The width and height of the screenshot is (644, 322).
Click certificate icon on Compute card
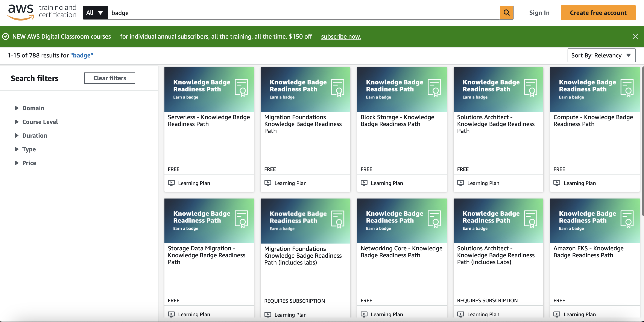tap(627, 88)
